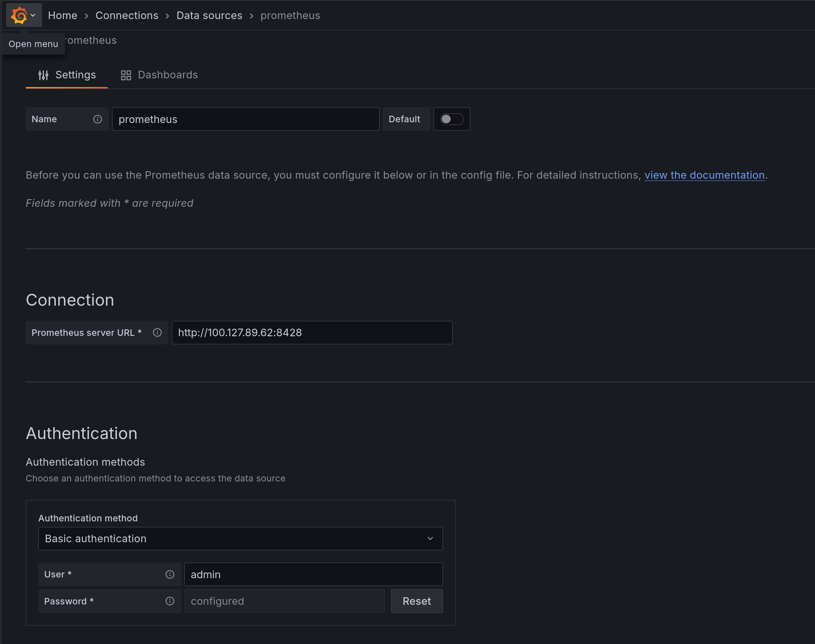815x644 pixels.
Task: Click info icon next to Prometheus server URL
Action: pyautogui.click(x=157, y=333)
